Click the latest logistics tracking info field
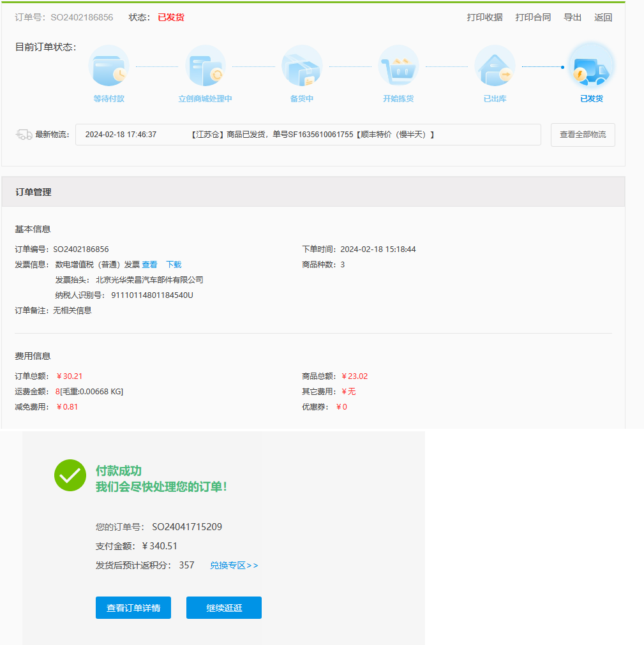Screen dimensions: 644x645 pos(308,135)
